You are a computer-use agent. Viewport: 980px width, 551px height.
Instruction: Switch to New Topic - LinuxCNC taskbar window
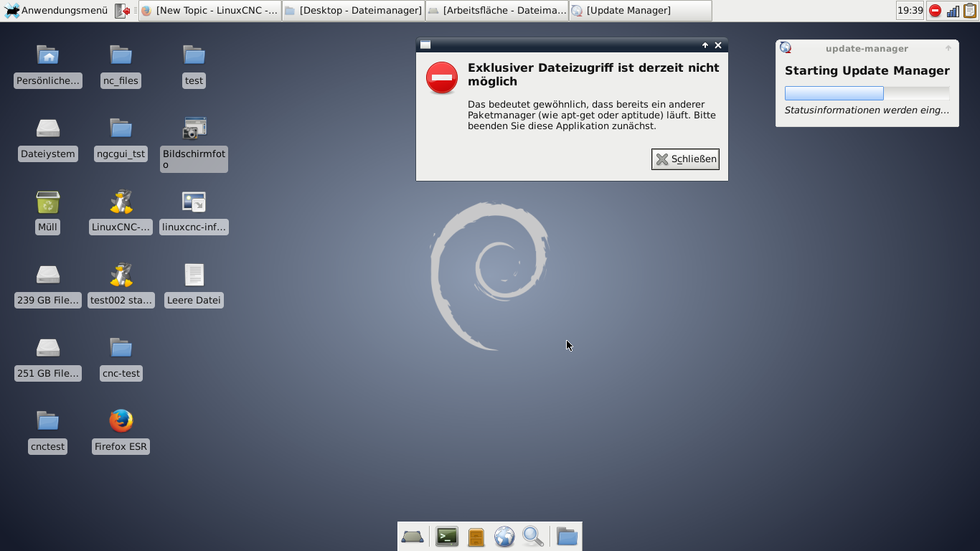tap(209, 11)
